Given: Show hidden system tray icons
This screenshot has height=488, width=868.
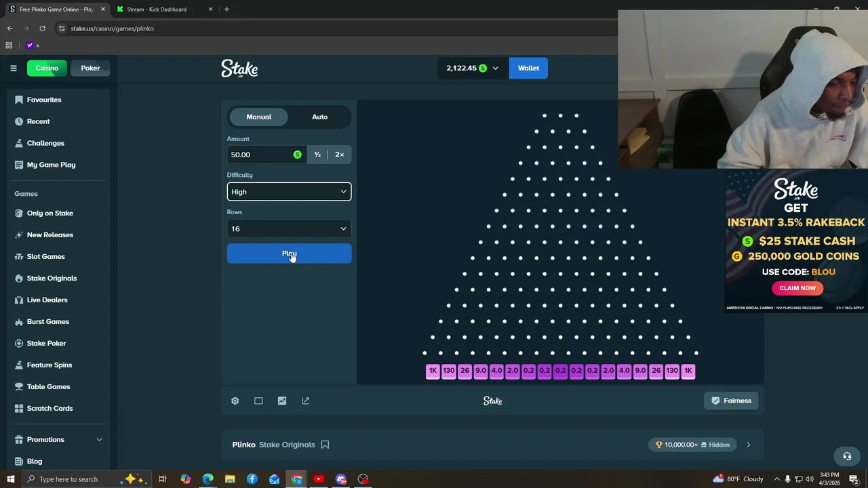Looking at the screenshot, I should [x=777, y=479].
